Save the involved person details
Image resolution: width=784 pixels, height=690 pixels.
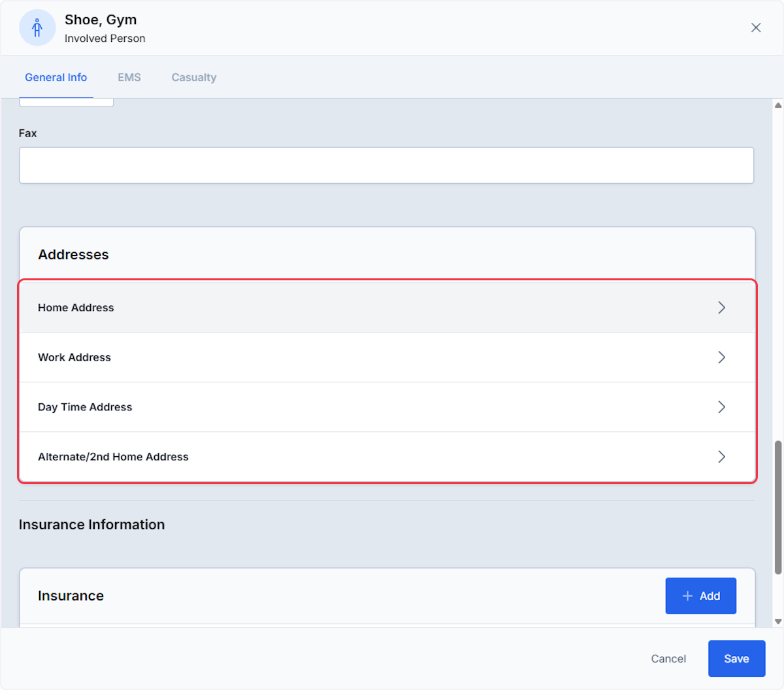(x=736, y=659)
